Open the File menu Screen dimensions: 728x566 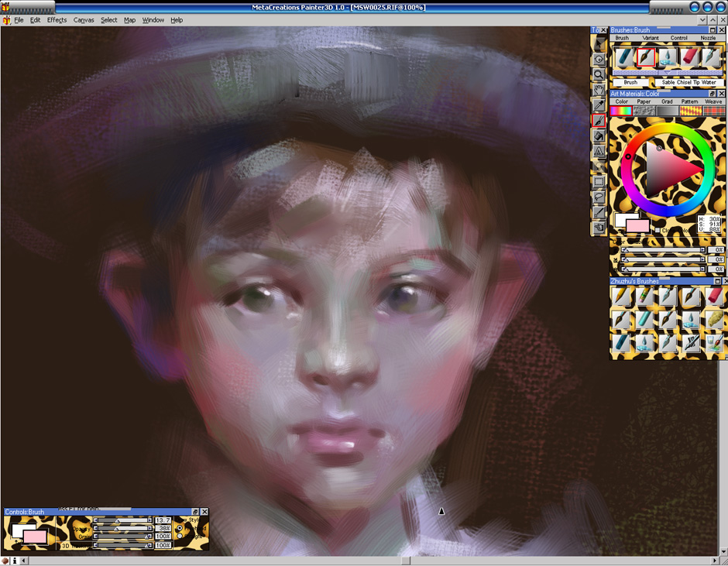[x=19, y=20]
